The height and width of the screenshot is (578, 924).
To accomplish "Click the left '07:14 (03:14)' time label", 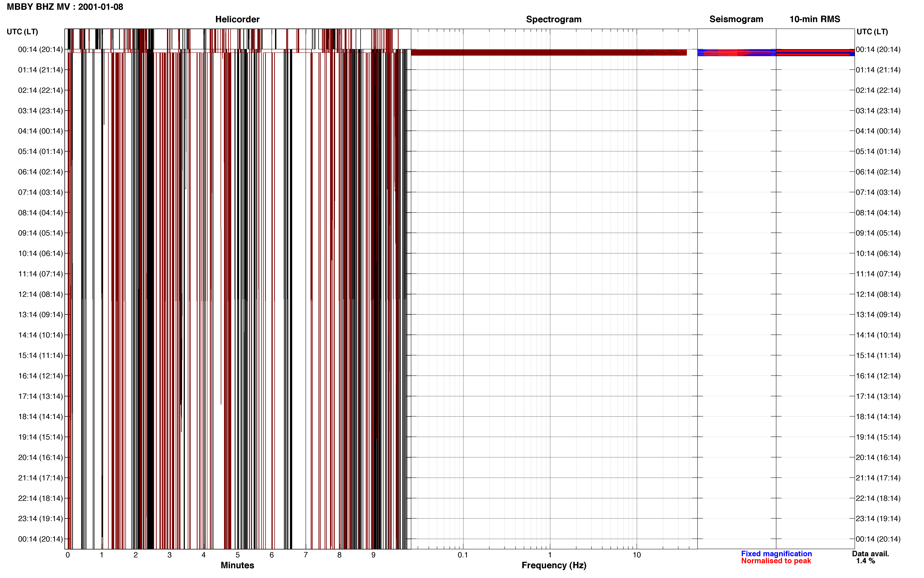I will (x=41, y=192).
